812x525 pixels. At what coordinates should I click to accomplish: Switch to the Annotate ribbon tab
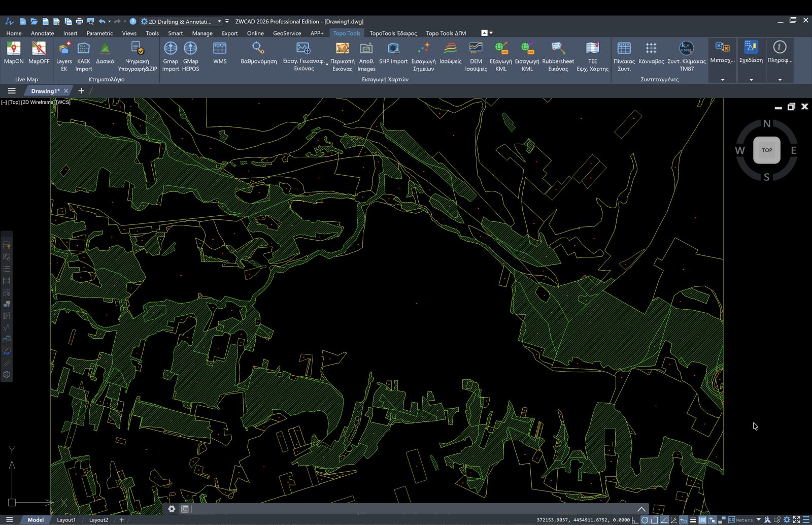pyautogui.click(x=42, y=33)
